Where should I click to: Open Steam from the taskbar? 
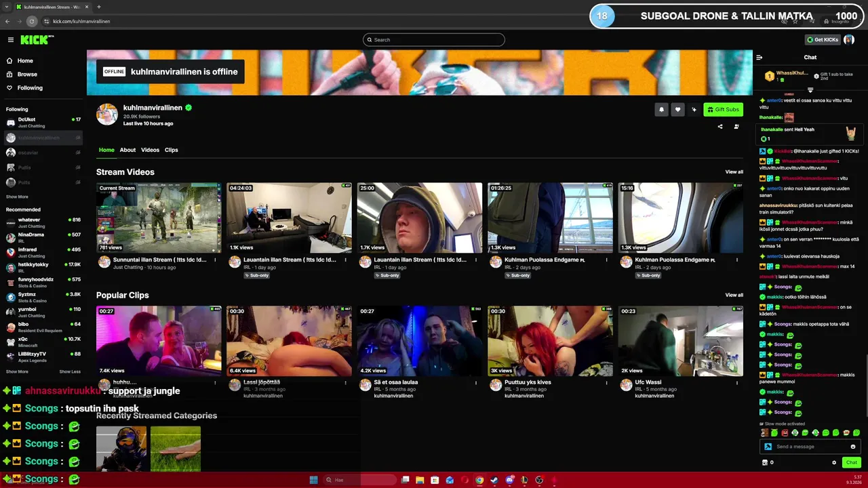[494, 480]
